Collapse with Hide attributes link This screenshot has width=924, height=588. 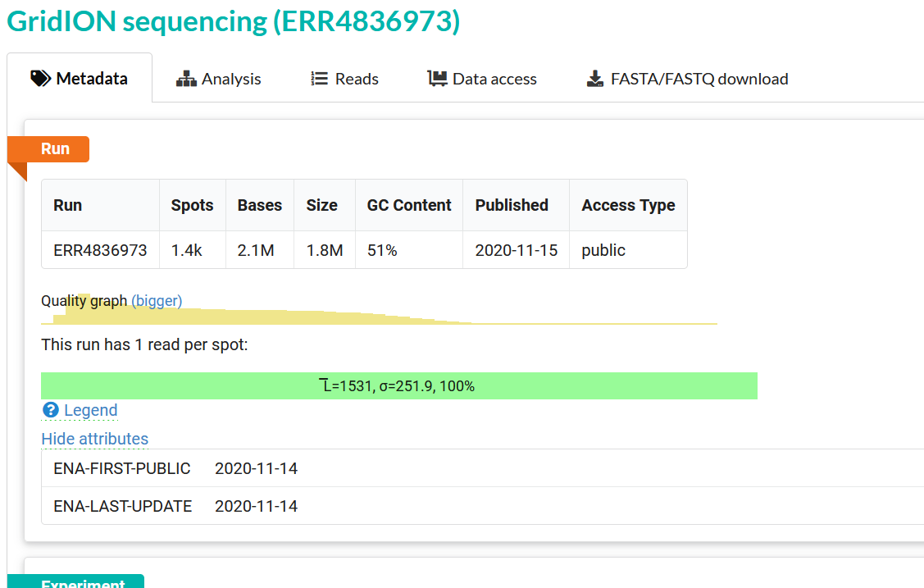pyautogui.click(x=95, y=439)
